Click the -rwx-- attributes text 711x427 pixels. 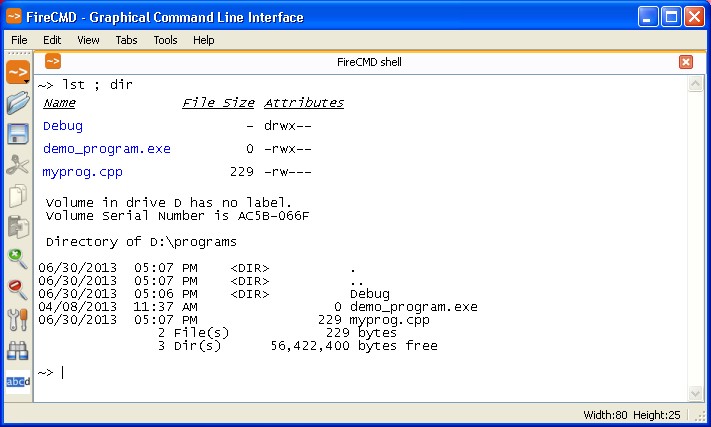(287, 149)
